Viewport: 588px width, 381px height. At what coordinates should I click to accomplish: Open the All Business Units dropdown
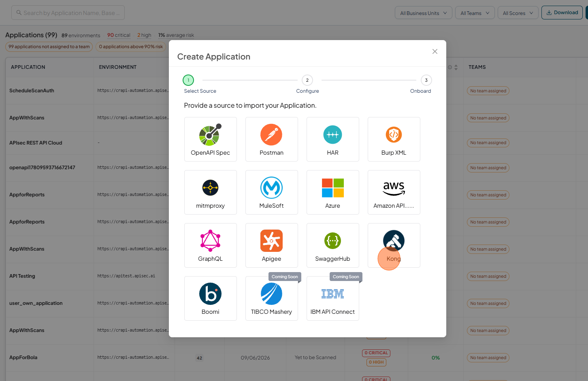pyautogui.click(x=424, y=13)
